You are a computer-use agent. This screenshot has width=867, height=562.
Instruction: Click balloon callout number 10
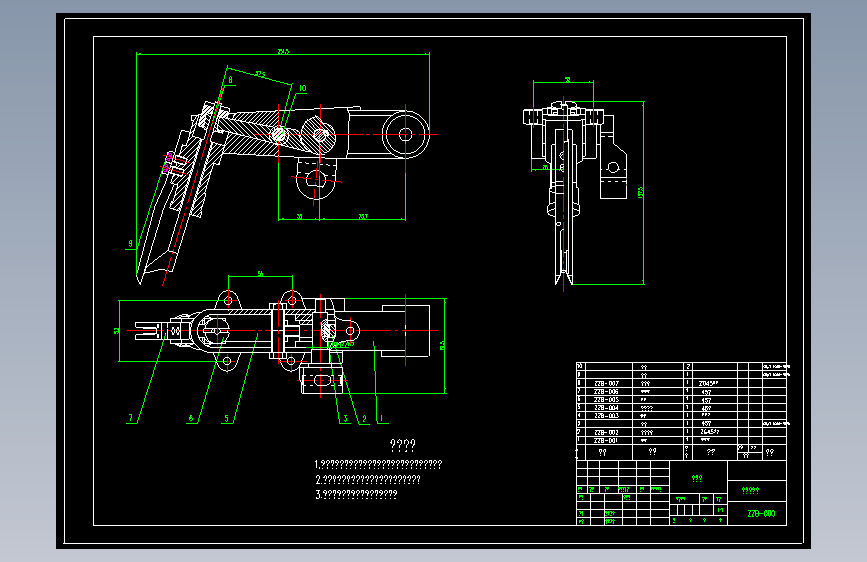[302, 88]
